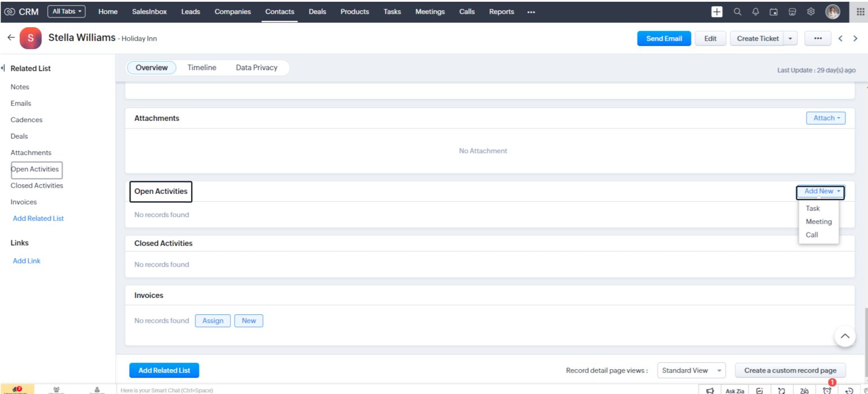Open the CRM settings gear
The height and width of the screenshot is (394, 868).
pos(810,11)
